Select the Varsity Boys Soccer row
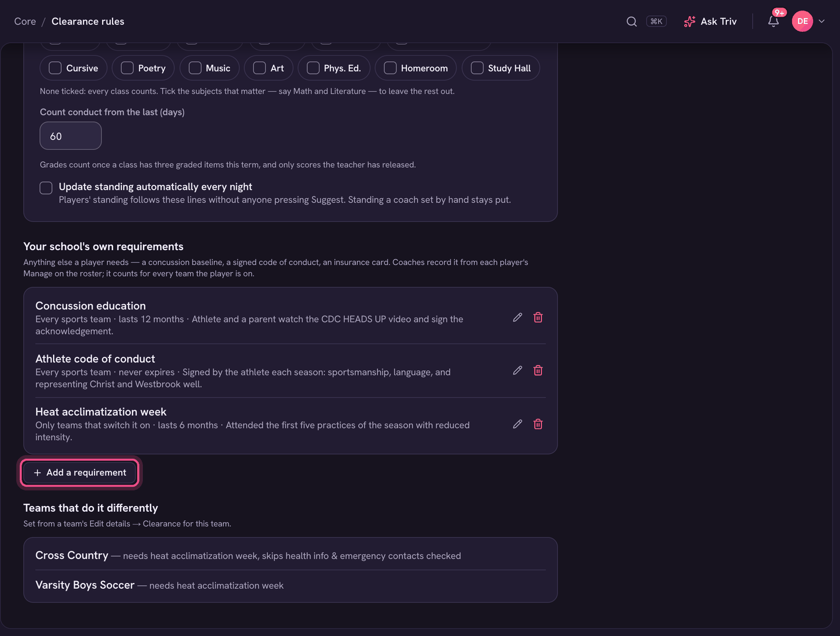 (290, 585)
